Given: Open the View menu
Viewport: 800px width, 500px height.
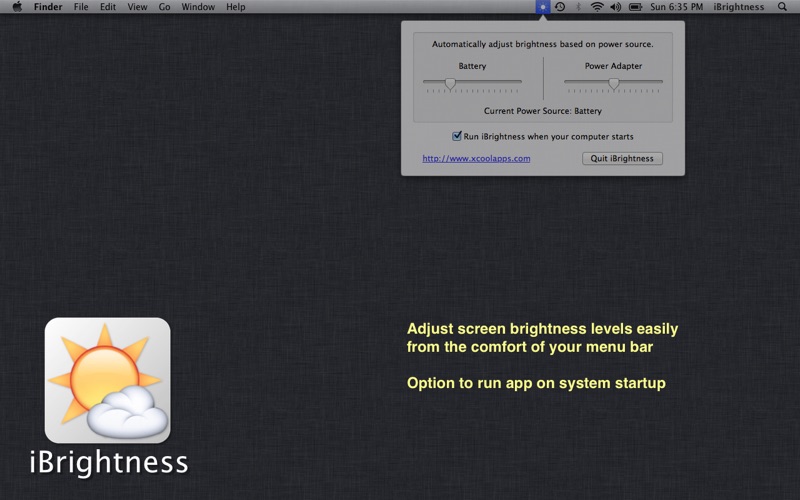Looking at the screenshot, I should point(137,7).
